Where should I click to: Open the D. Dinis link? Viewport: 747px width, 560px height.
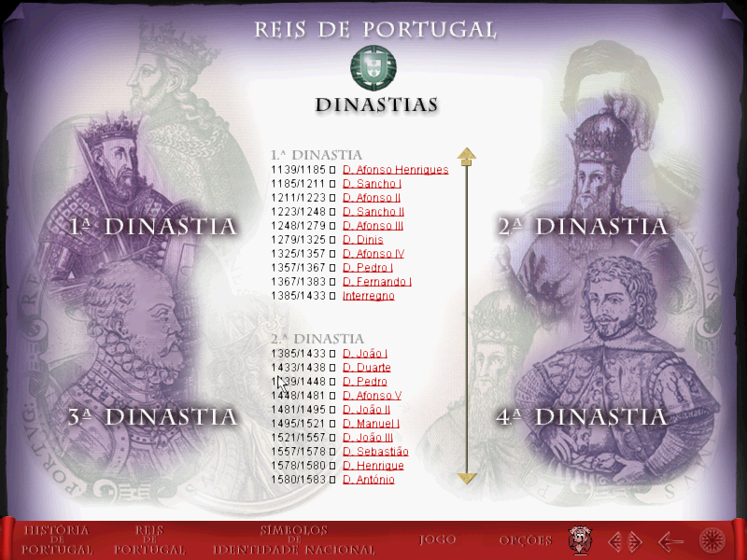[x=363, y=240]
